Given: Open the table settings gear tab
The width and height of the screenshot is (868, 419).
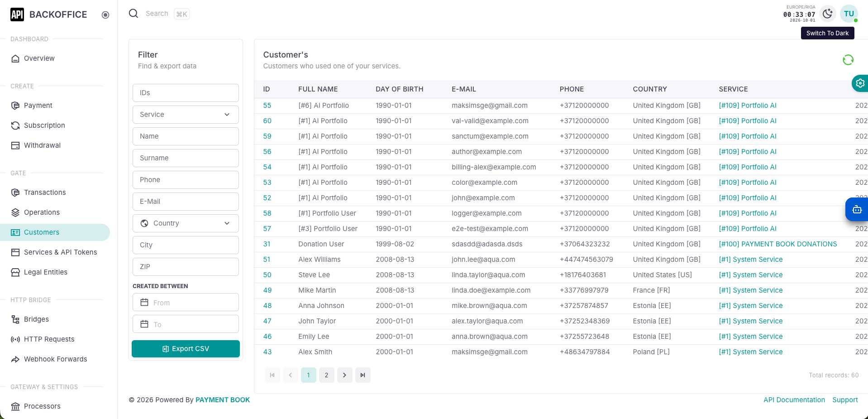Looking at the screenshot, I should (x=860, y=83).
